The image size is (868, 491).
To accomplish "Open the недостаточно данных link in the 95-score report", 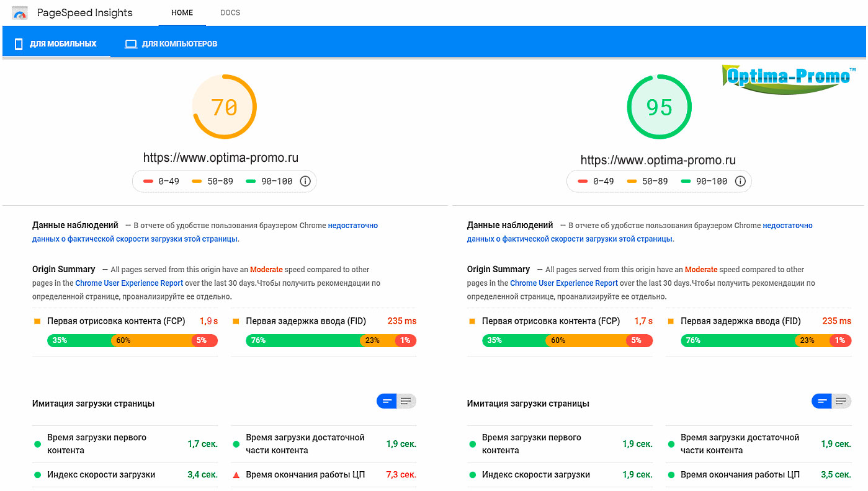I will (640, 232).
